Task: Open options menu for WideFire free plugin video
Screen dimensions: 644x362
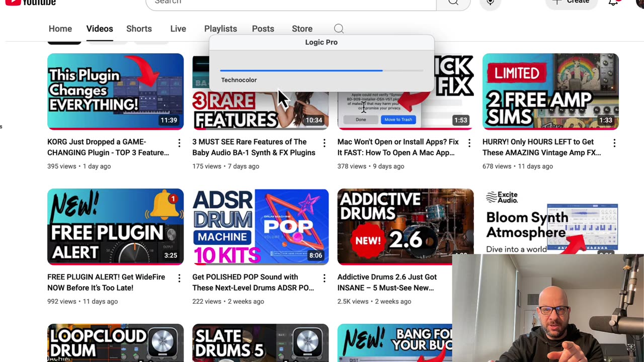Action: (179, 279)
